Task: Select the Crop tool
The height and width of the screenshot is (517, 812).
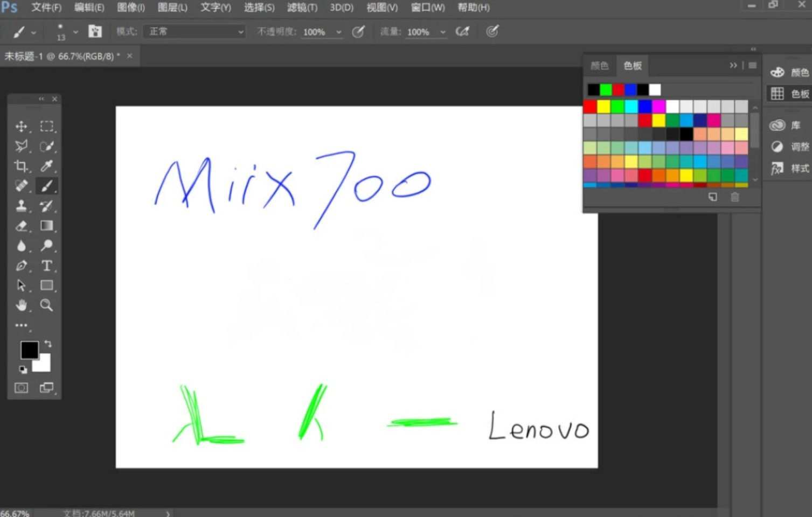Action: 21,166
